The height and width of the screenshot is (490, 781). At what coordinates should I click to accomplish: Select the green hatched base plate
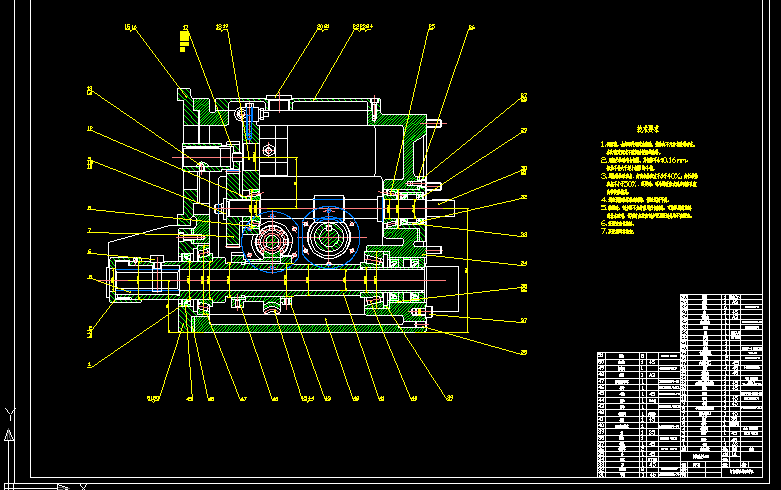click(x=300, y=325)
